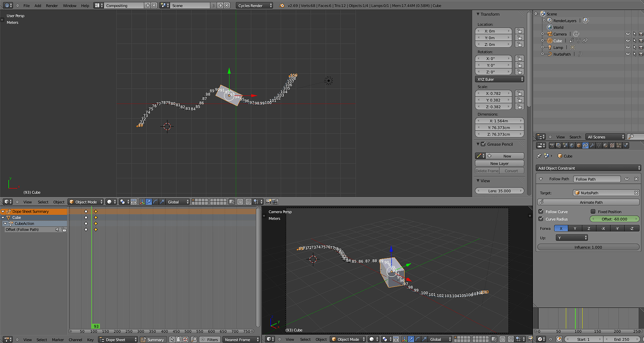Screen dimensions: 644x343
Task: Toggle Cube visibility eye in the outliner
Action: [x=628, y=41]
